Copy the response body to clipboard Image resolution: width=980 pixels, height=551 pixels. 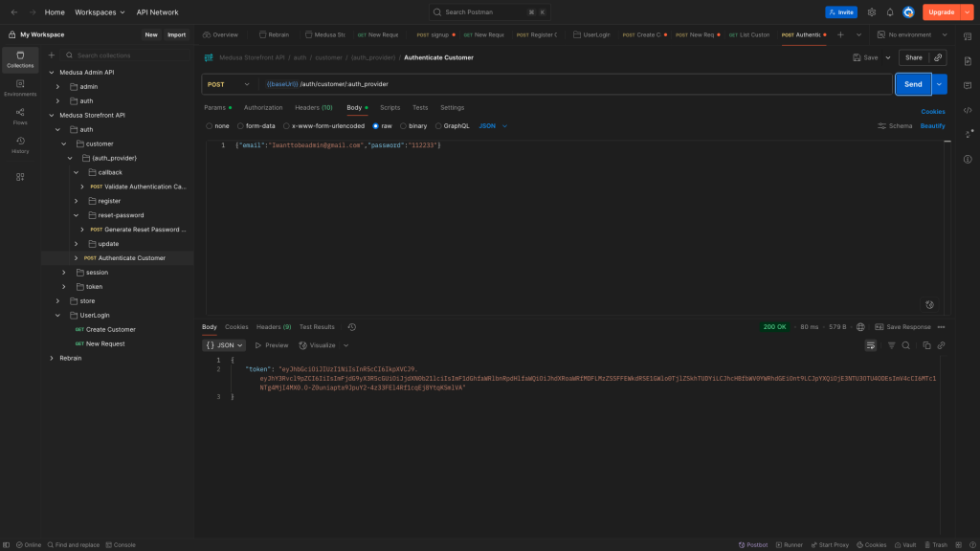926,345
